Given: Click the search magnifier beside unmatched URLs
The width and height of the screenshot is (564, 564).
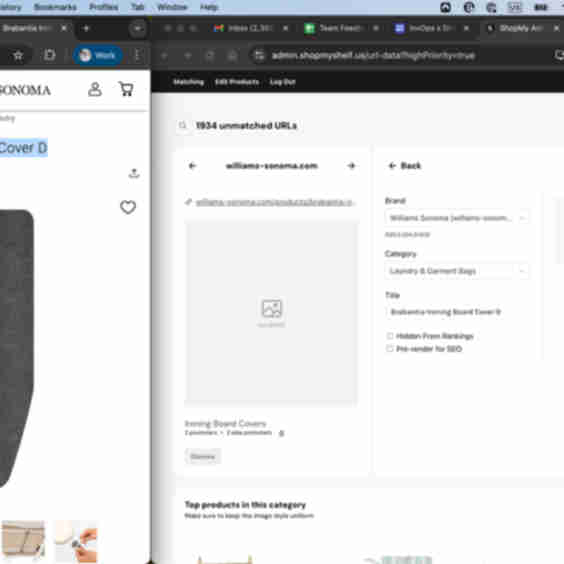Looking at the screenshot, I should pos(183,125).
